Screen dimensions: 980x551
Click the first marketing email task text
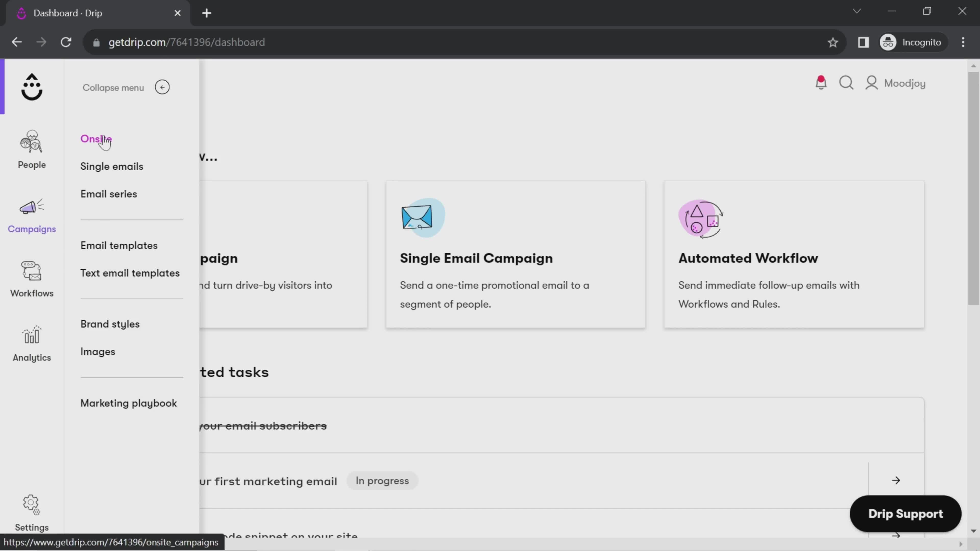click(x=268, y=481)
